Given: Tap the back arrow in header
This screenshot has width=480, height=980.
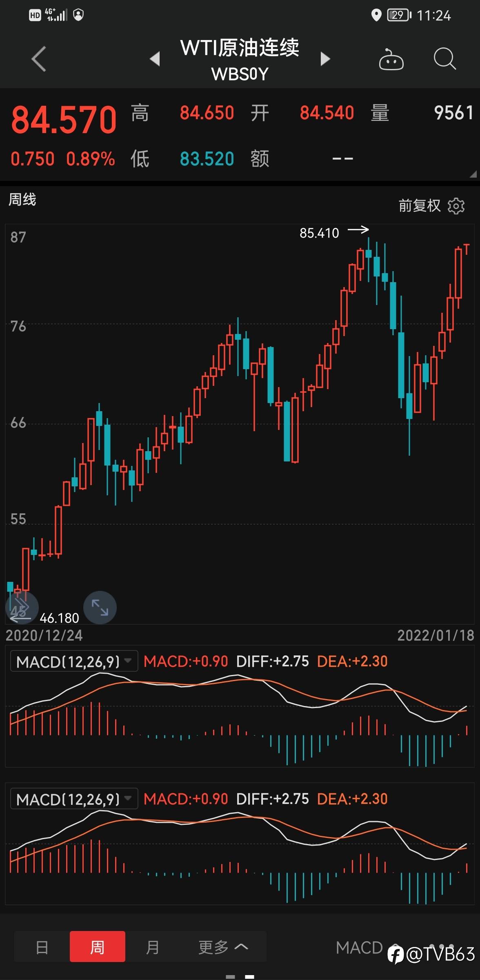Looking at the screenshot, I should pyautogui.click(x=39, y=59).
